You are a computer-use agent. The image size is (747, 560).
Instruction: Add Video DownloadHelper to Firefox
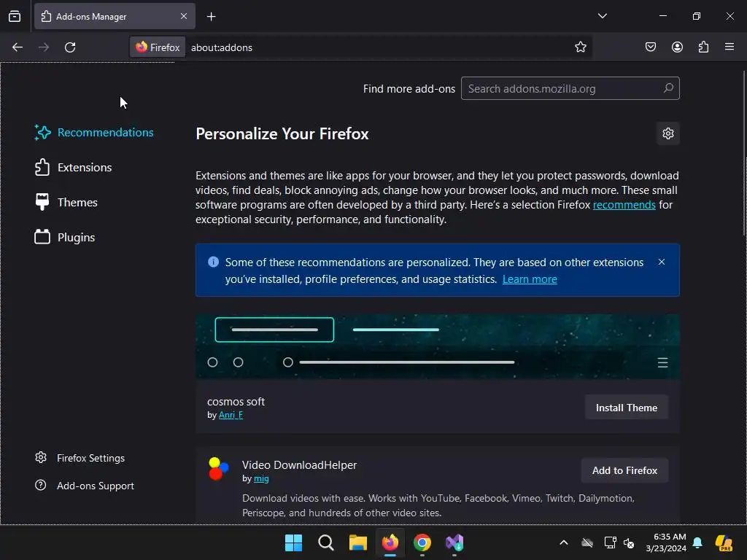[x=624, y=470]
